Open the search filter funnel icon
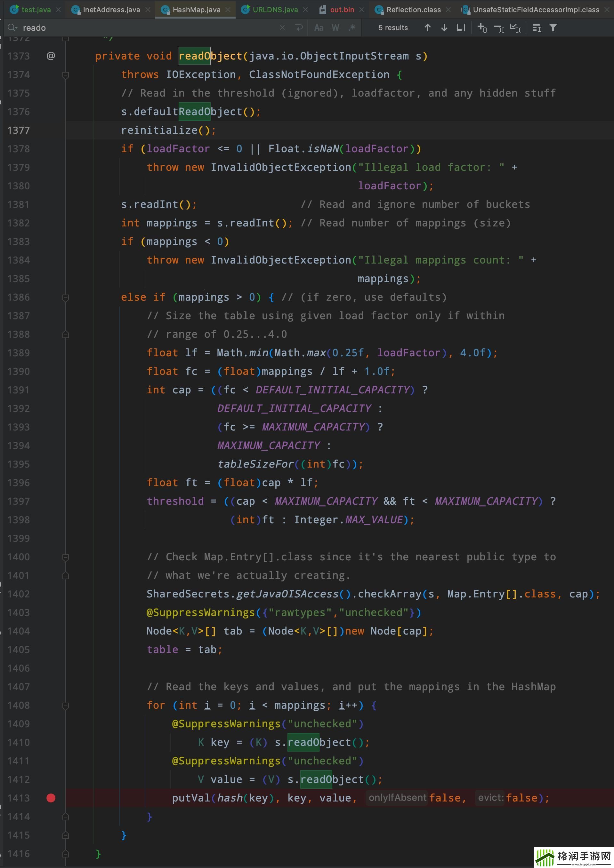 [553, 28]
